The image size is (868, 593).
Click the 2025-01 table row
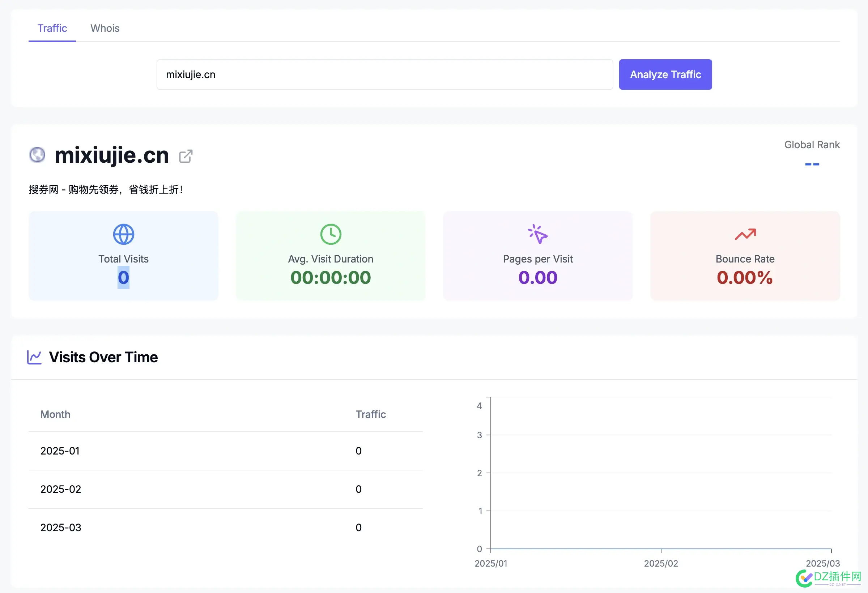click(x=225, y=451)
